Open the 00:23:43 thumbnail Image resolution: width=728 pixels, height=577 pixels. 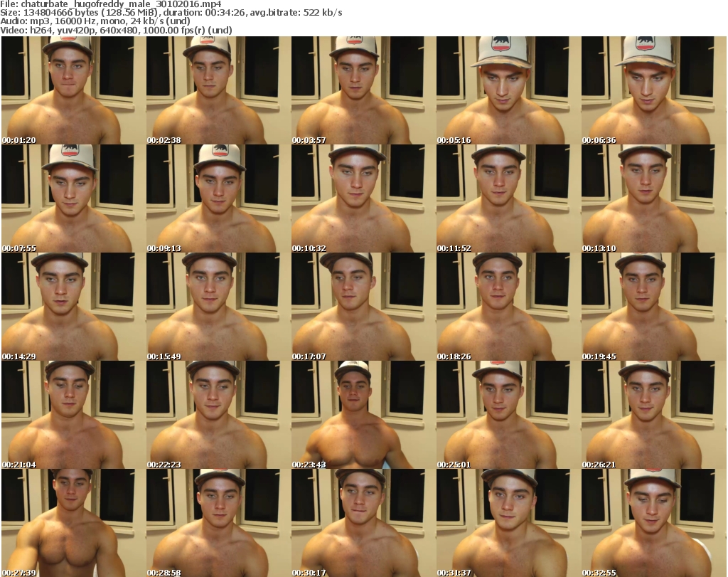point(363,415)
